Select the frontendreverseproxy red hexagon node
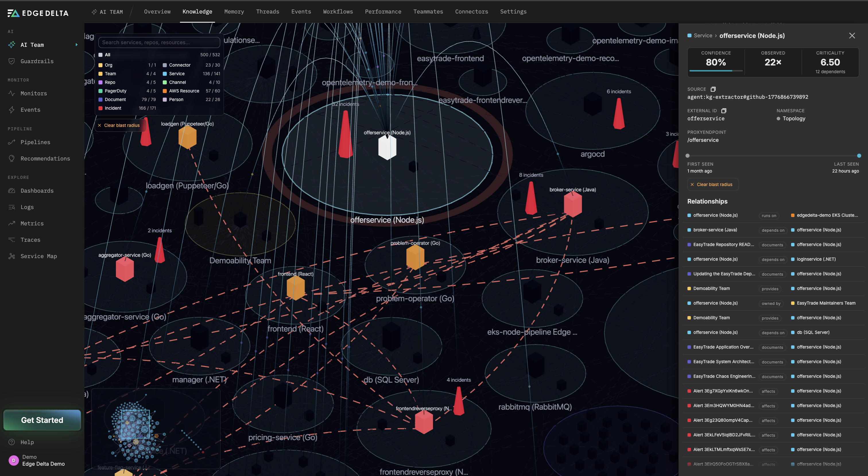The image size is (868, 476). 424,422
